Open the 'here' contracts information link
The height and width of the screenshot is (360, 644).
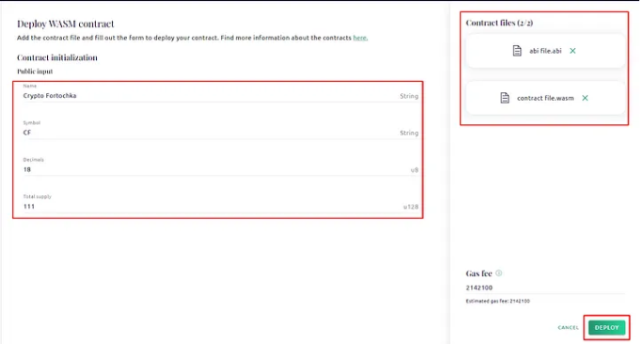[360, 38]
